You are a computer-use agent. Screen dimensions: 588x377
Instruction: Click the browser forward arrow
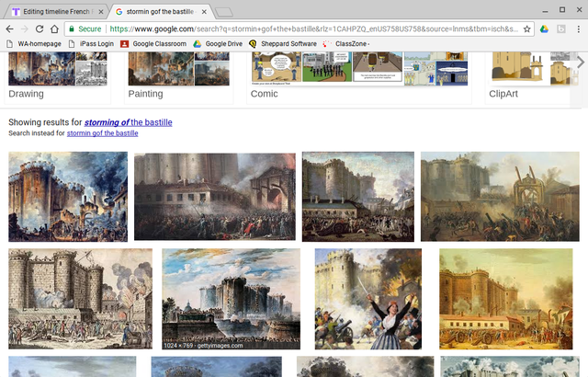click(25, 29)
